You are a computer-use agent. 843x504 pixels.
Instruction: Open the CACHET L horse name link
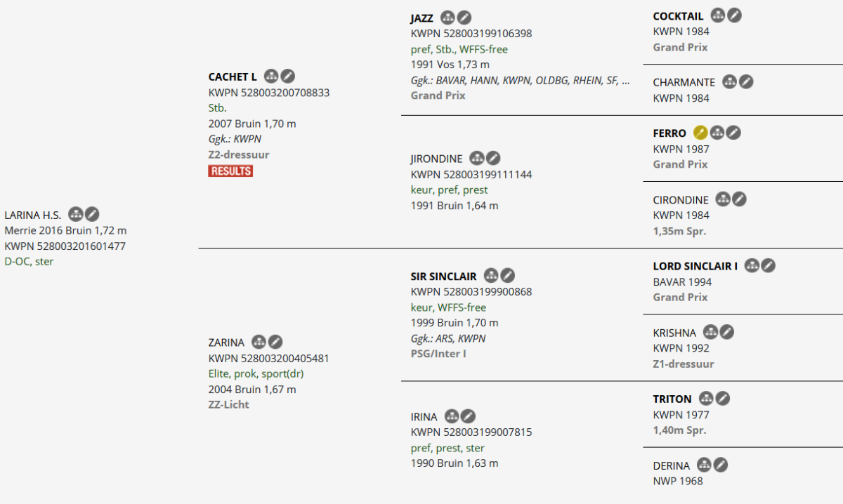(233, 77)
